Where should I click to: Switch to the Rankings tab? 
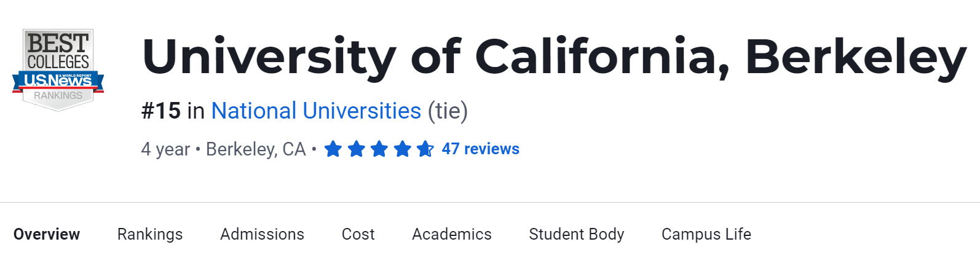click(x=150, y=234)
